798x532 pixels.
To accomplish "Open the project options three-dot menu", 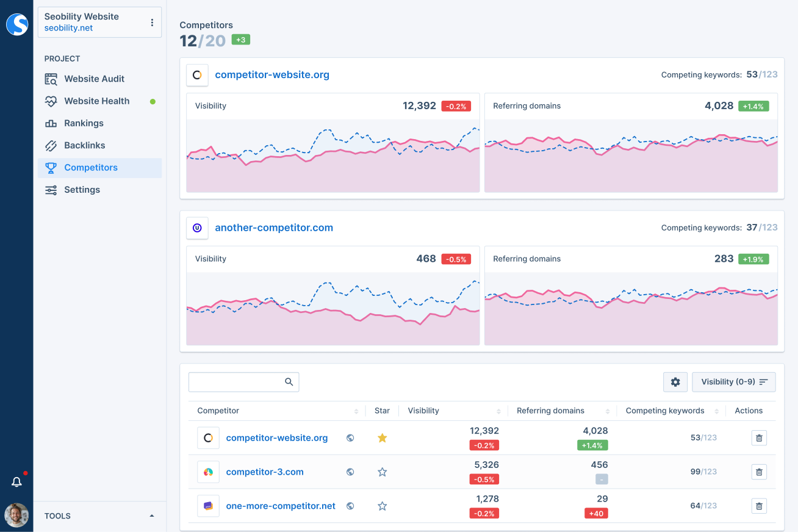I will (152, 22).
